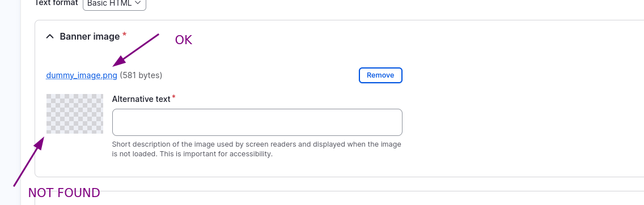Click the red asterisk next to Banner image
This screenshot has height=205, width=644.
click(125, 34)
